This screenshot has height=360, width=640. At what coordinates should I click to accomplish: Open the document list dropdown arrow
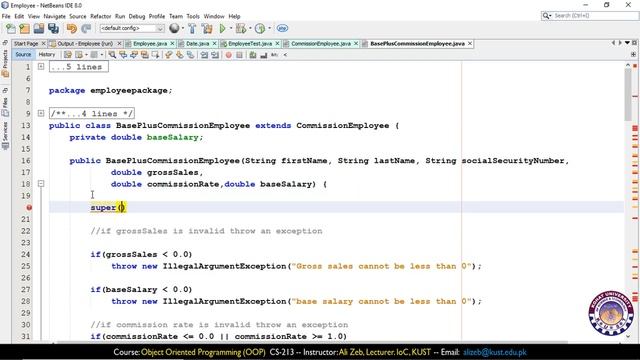coord(627,43)
